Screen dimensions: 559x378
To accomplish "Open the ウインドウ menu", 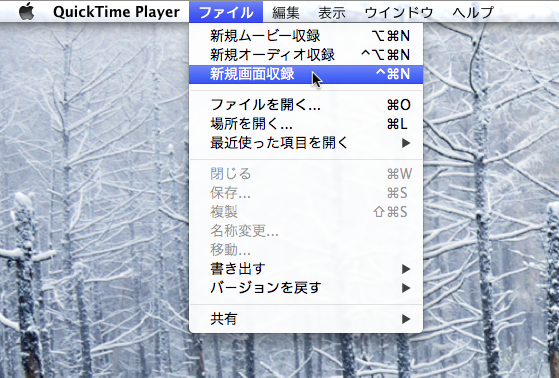I will 399,12.
